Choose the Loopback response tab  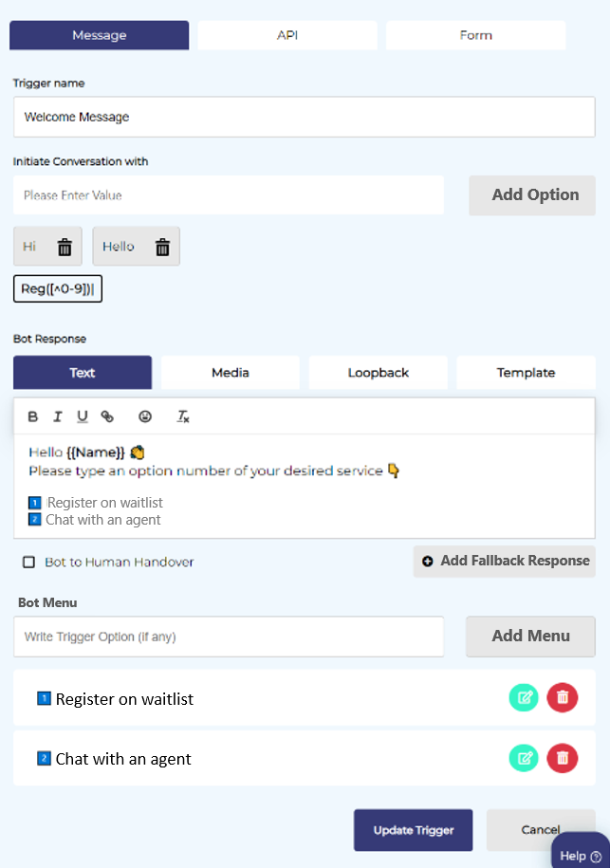pos(378,373)
